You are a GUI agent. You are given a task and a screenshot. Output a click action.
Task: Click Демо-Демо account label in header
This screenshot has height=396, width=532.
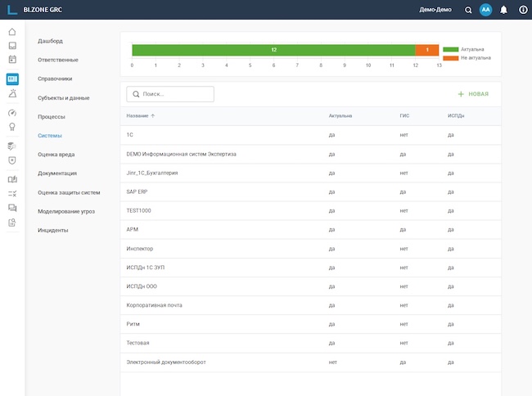coord(435,10)
